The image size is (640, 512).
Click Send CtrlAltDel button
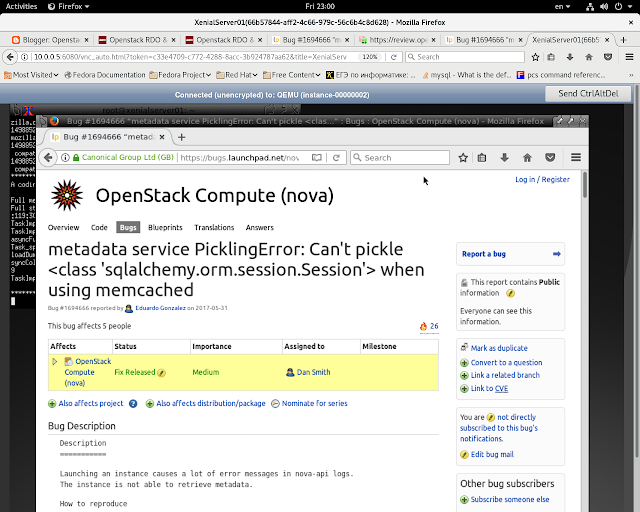tap(588, 93)
